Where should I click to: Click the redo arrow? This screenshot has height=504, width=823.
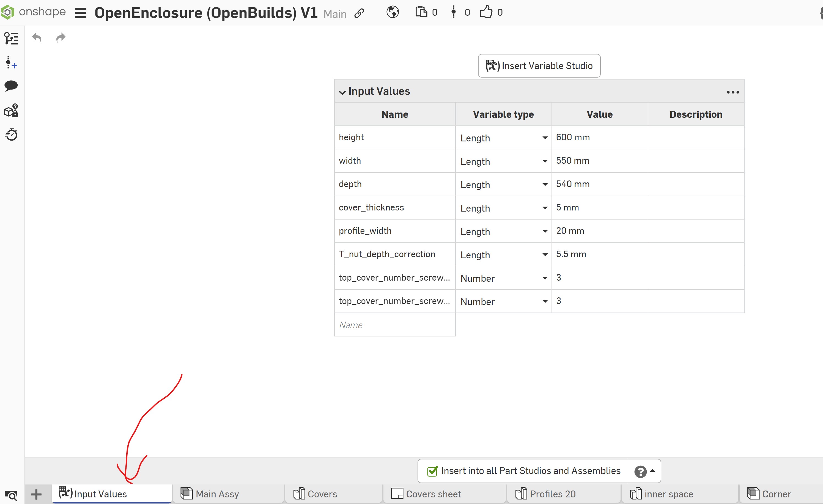(61, 37)
